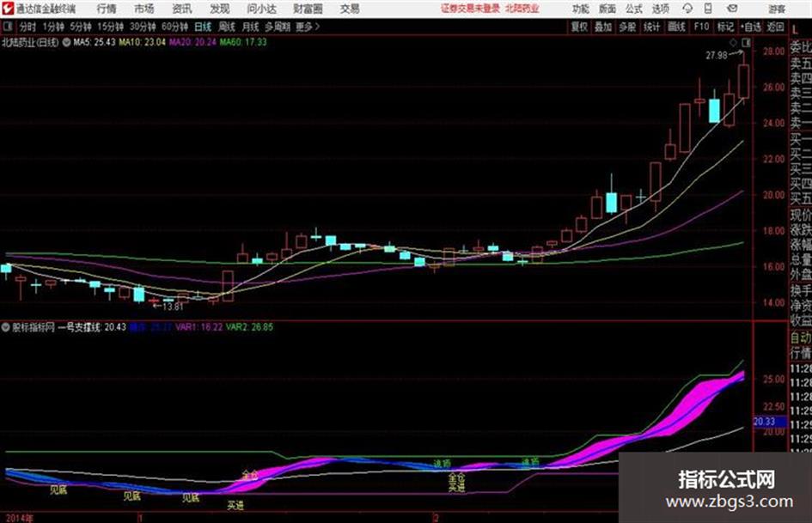The height and width of the screenshot is (523, 812).
Task: Open the 发现 menu
Action: (x=220, y=9)
